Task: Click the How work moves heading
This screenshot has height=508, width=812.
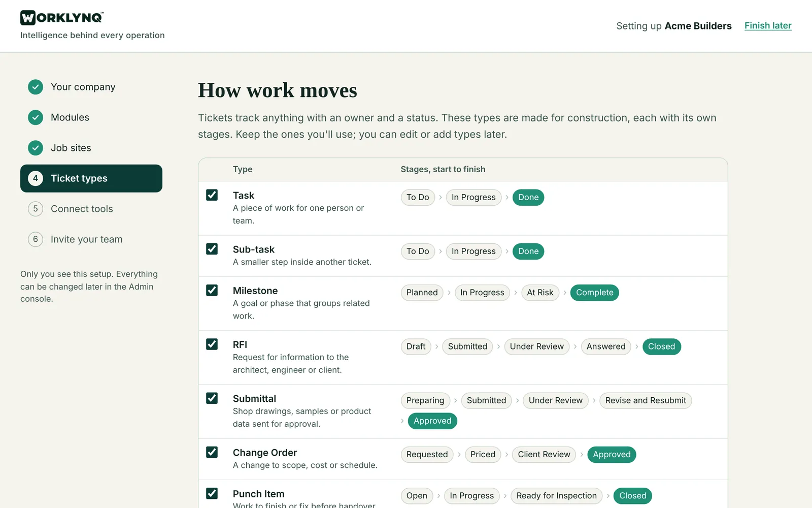Action: point(278,90)
